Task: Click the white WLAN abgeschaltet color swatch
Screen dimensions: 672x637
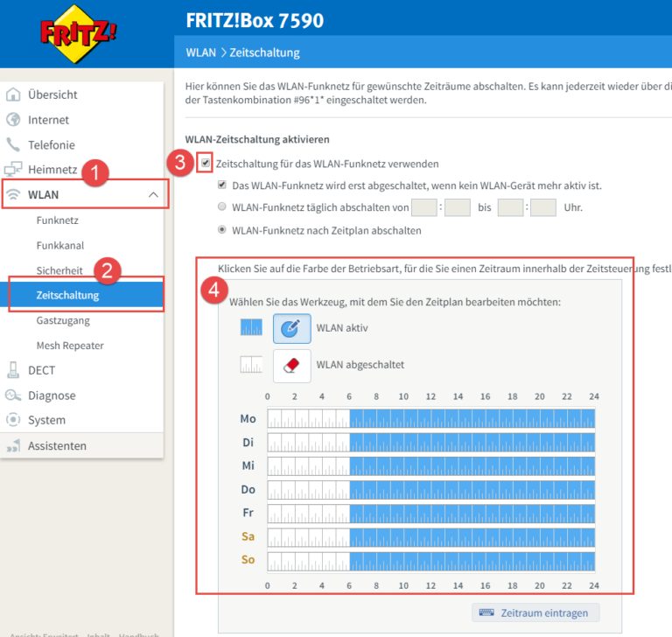Action: click(x=251, y=364)
